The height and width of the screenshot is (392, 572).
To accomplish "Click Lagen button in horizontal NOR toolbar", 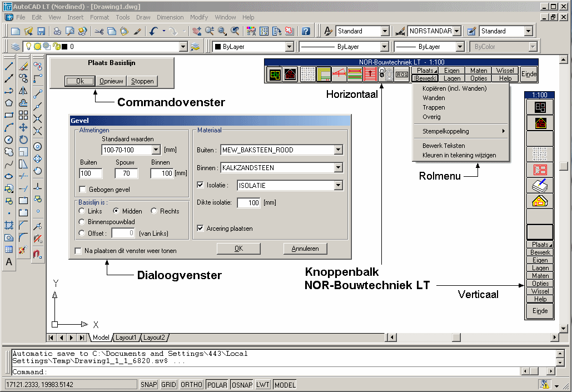I will [x=452, y=78].
